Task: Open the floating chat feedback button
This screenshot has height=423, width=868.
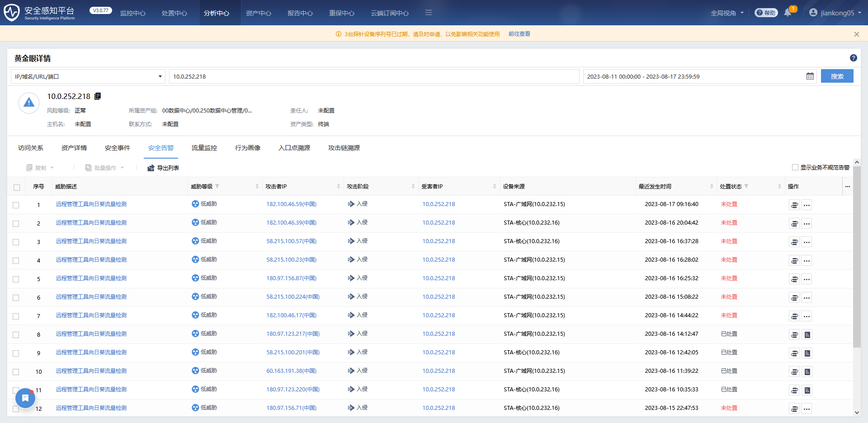Action: pos(25,398)
